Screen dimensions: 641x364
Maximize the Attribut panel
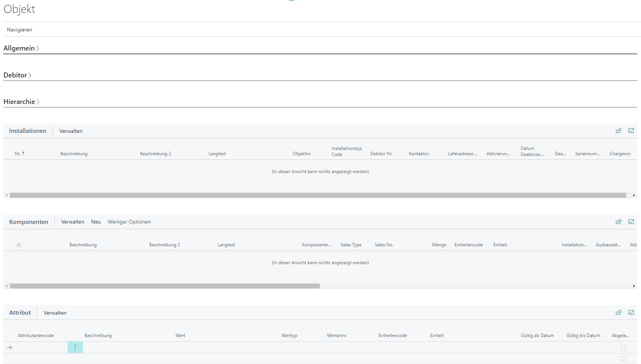pyautogui.click(x=631, y=312)
